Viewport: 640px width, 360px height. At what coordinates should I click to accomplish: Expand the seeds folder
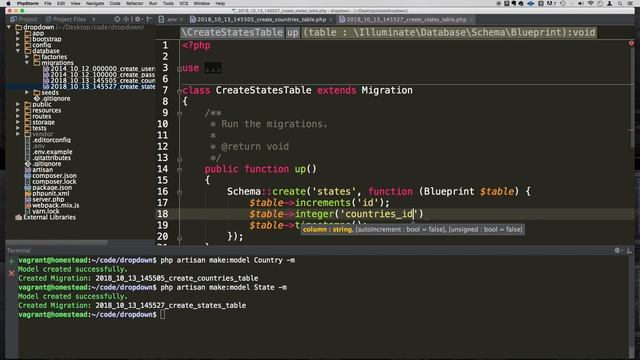[27, 93]
